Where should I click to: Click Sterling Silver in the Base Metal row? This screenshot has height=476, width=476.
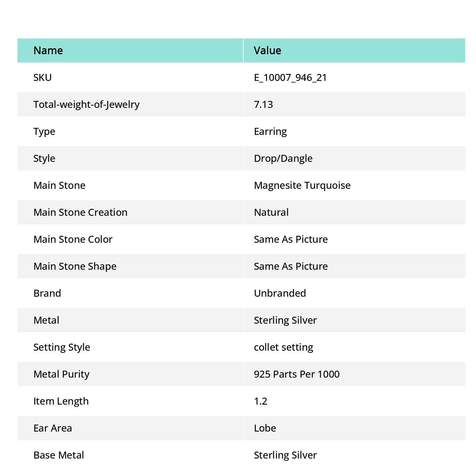point(285,455)
